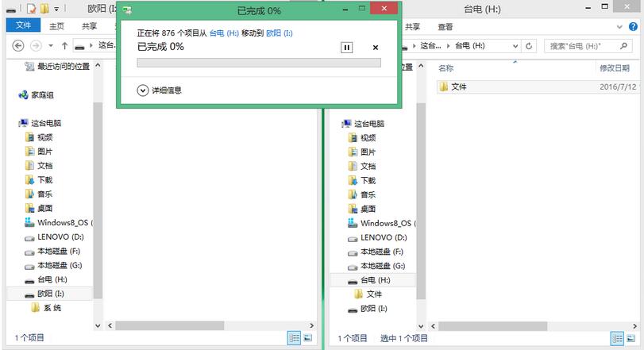
Task: Click the move progress bar
Action: coord(259,63)
